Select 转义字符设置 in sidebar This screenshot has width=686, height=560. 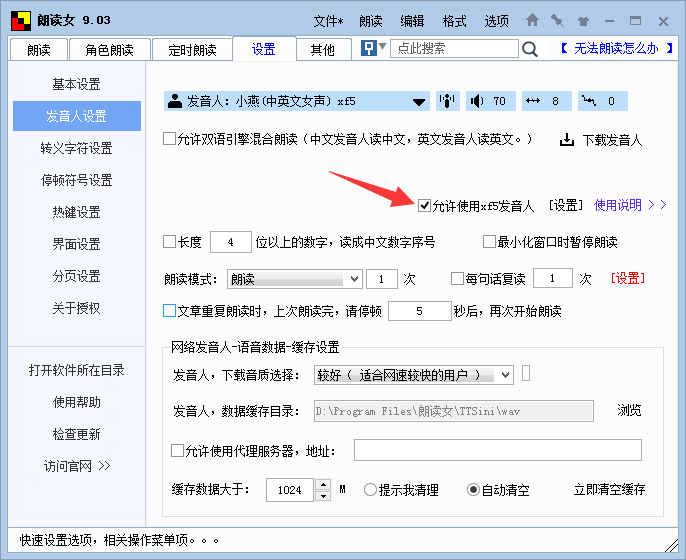coord(77,148)
